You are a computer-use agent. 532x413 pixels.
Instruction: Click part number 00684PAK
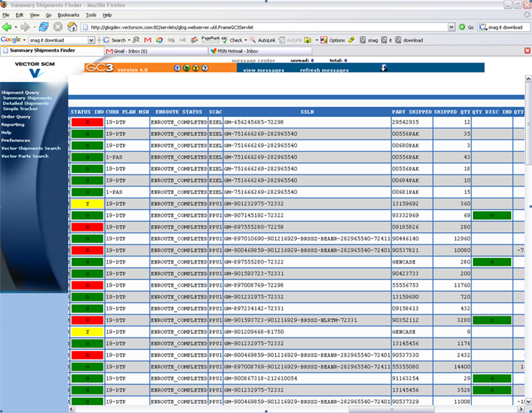tap(405, 180)
